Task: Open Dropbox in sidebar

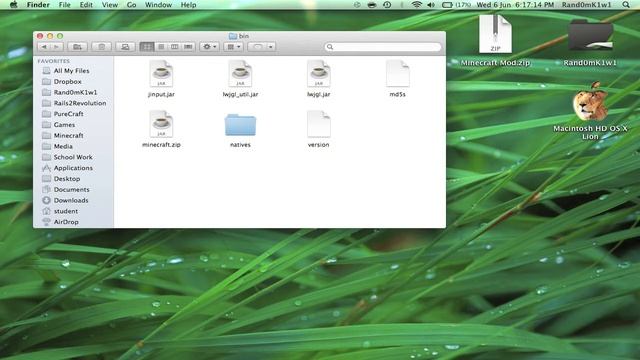Action: [67, 82]
